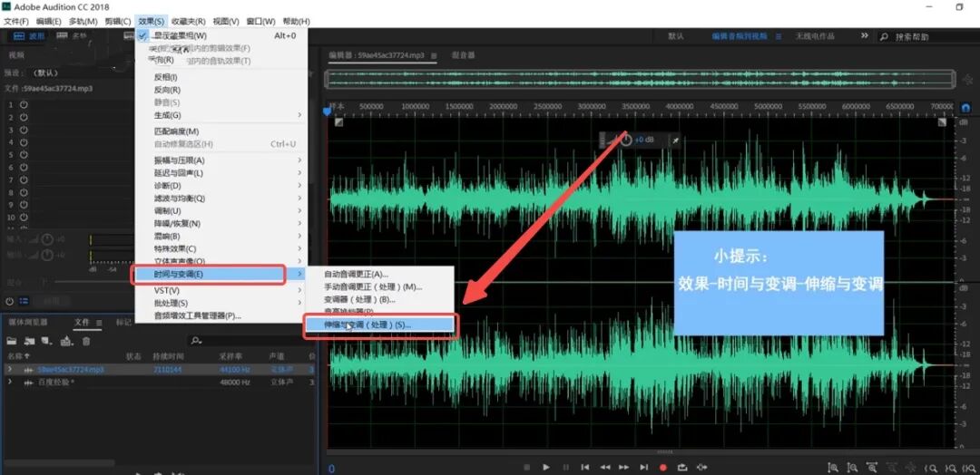
Task: Click the trash delete file icon
Action: tap(86, 341)
